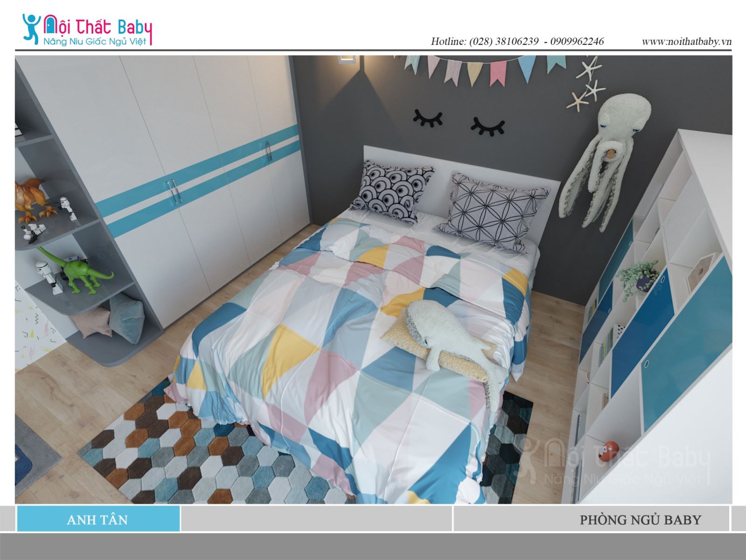
Task: Click the Hotline phone number text
Action: [517, 42]
